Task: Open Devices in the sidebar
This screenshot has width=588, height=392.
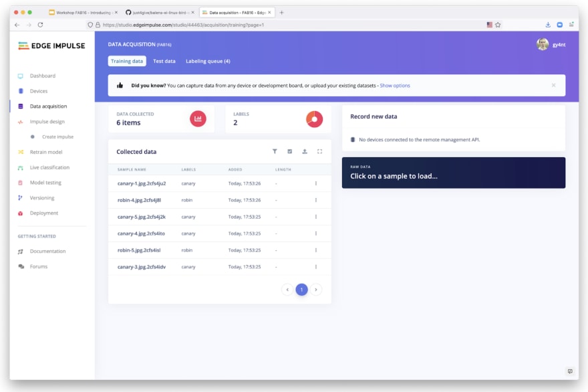Action: [x=39, y=91]
